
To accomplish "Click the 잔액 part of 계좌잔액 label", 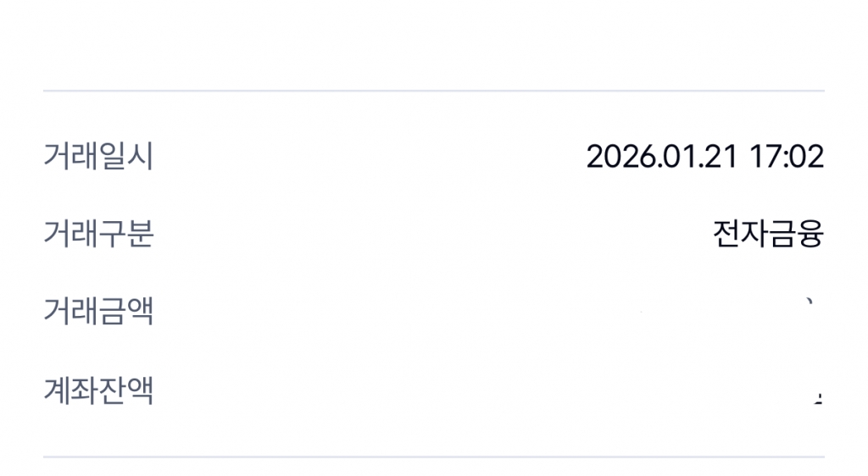I will tap(126, 391).
